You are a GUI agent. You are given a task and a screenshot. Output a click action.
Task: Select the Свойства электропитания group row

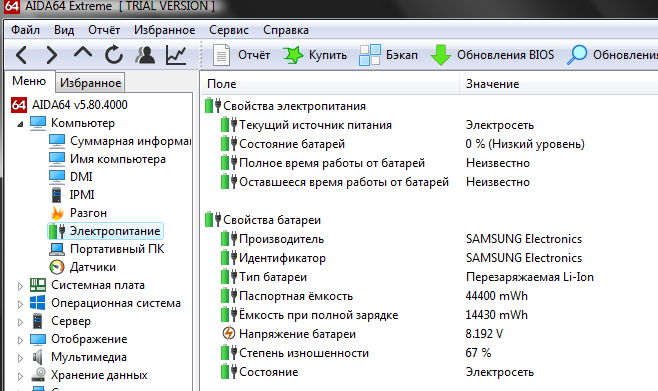285,106
